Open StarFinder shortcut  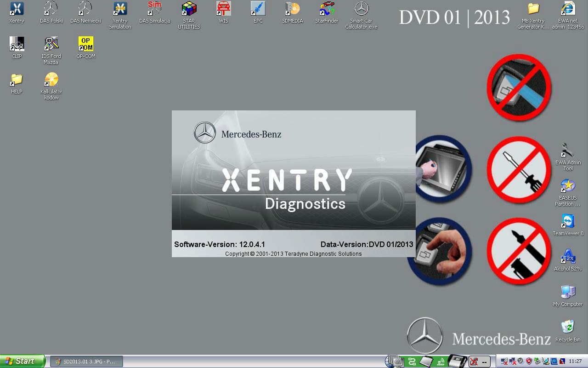pos(327,13)
